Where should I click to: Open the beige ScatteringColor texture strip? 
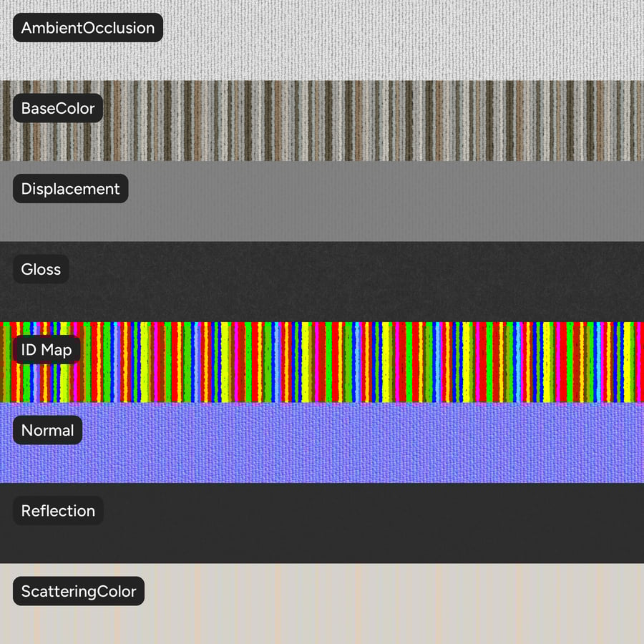click(x=322, y=604)
